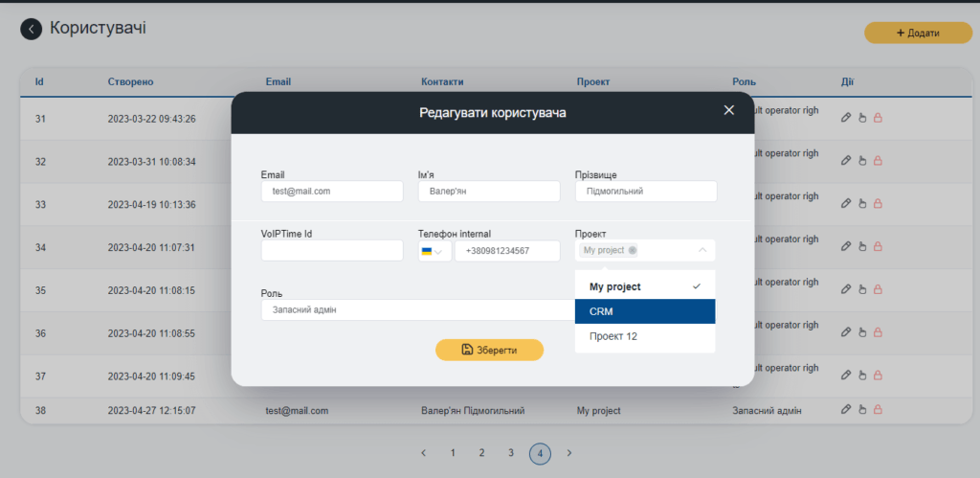
Task: Select My project option in the list
Action: (x=645, y=286)
